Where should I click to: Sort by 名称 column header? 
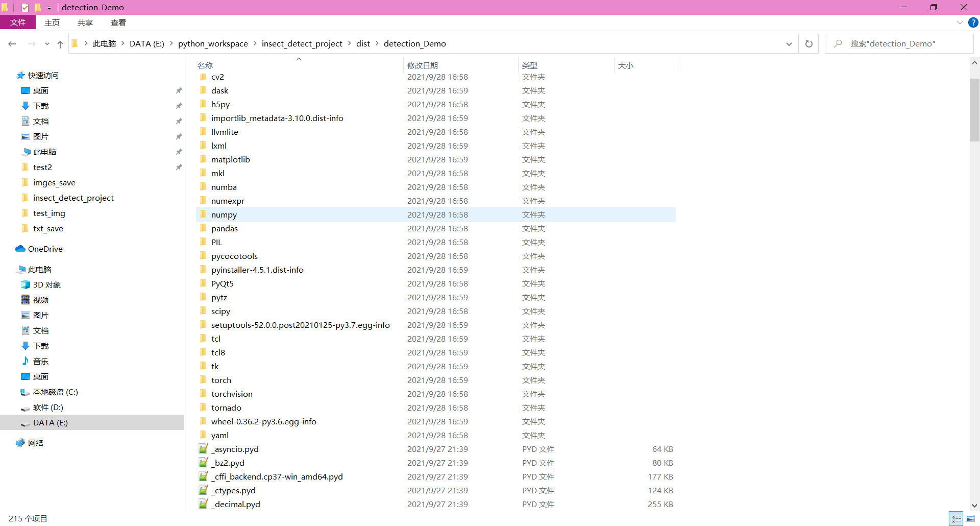pos(205,65)
